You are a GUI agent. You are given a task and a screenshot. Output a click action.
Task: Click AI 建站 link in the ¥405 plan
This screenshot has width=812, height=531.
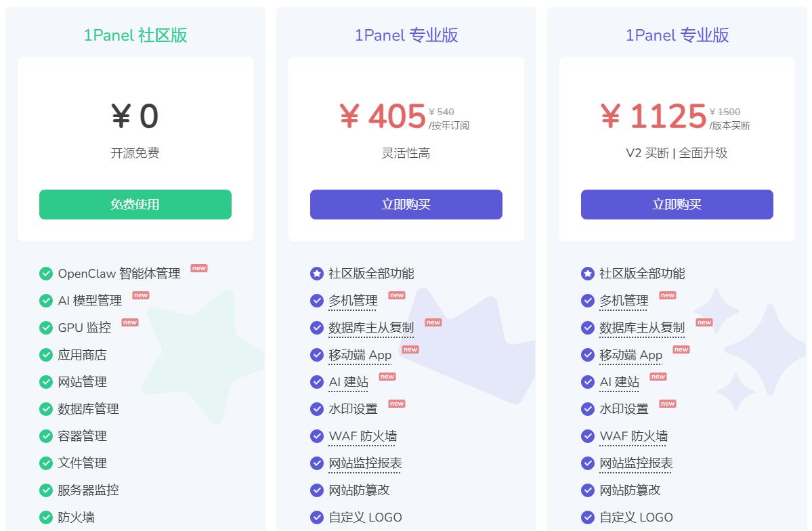pos(349,382)
